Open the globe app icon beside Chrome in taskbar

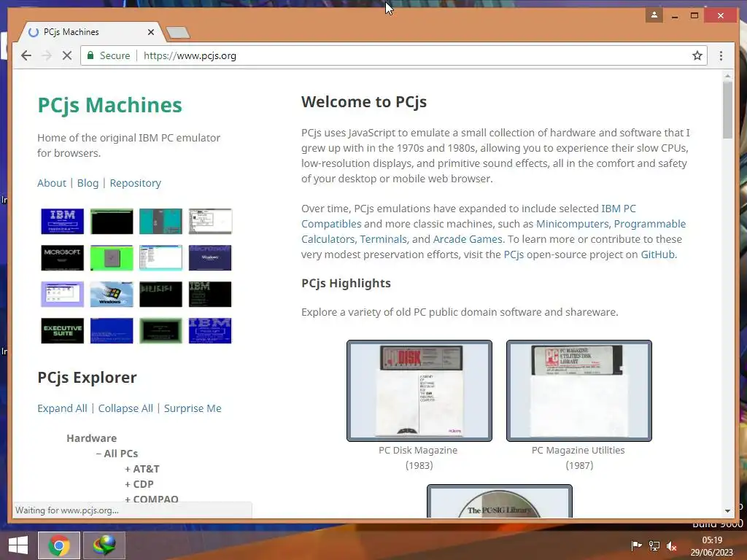tap(104, 545)
